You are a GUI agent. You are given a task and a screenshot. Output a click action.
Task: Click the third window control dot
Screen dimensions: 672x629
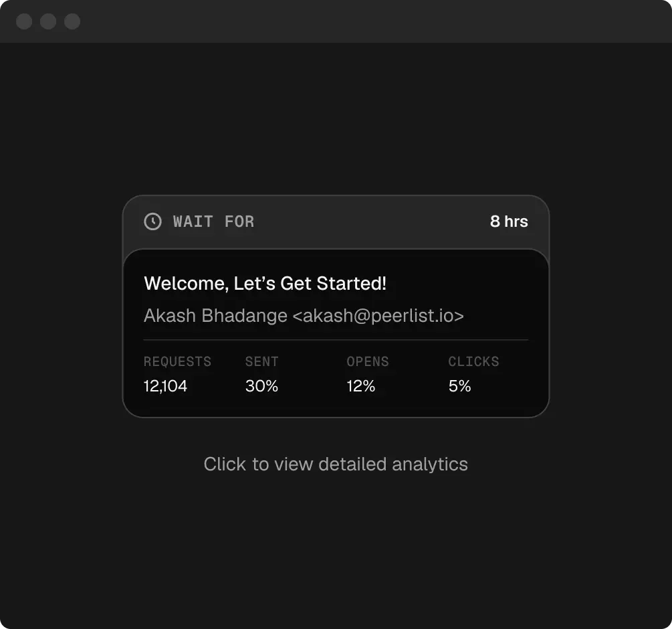72,21
